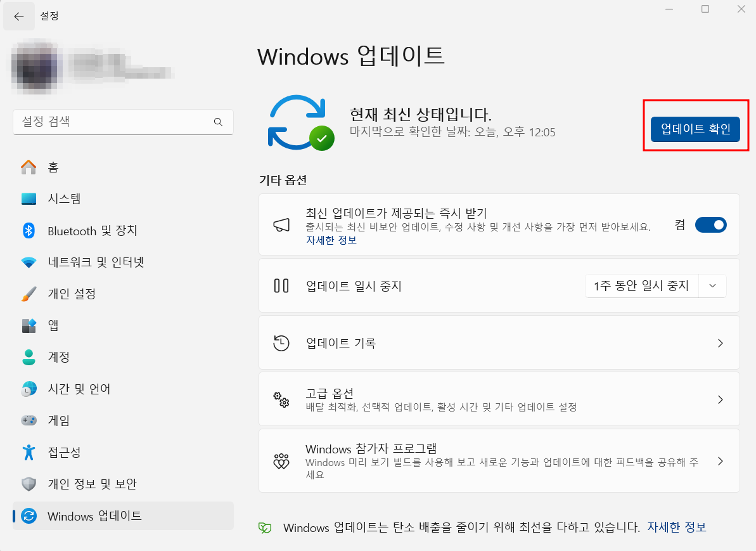The width and height of the screenshot is (756, 551).
Task: Click the megaphone icon for latest updates
Action: click(281, 225)
